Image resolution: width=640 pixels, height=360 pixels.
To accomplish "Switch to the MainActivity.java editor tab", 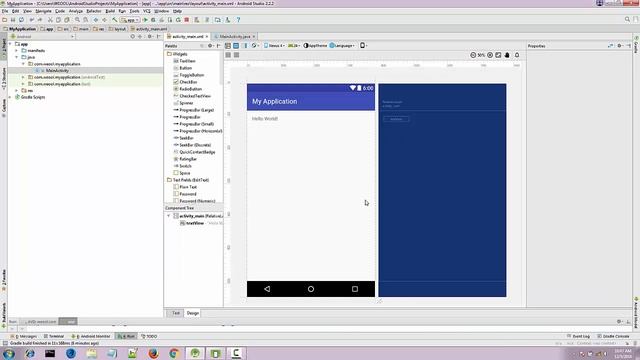I will coord(234,36).
